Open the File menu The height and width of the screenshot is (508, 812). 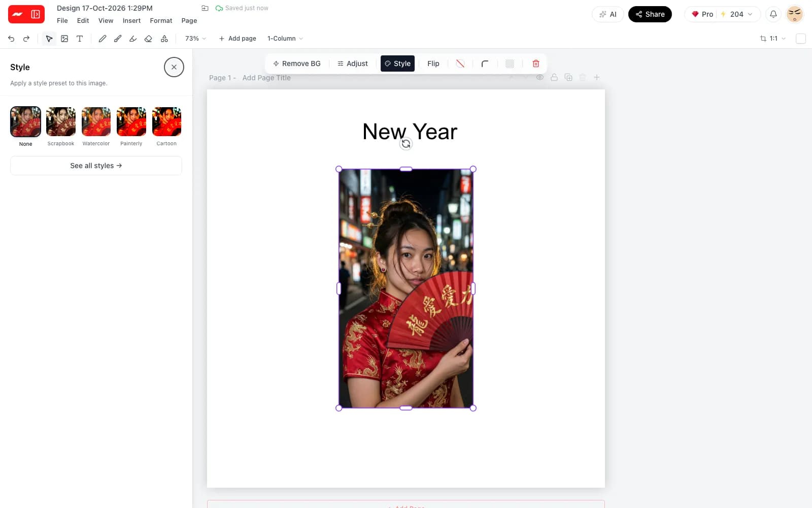click(62, 21)
